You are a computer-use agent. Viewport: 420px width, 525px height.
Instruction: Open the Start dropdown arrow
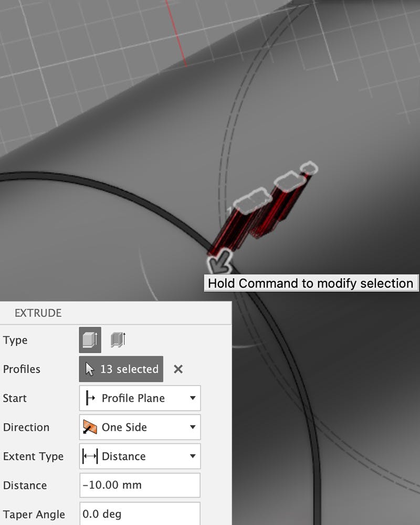193,398
